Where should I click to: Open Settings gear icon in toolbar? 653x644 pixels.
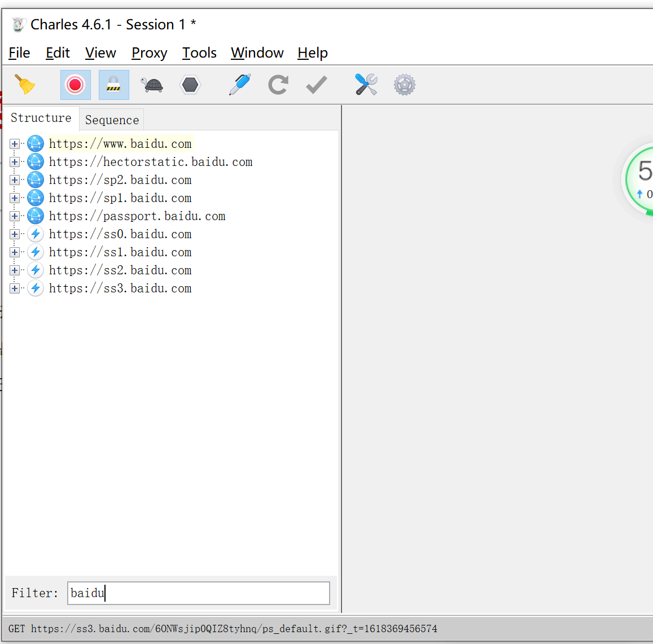pyautogui.click(x=405, y=85)
